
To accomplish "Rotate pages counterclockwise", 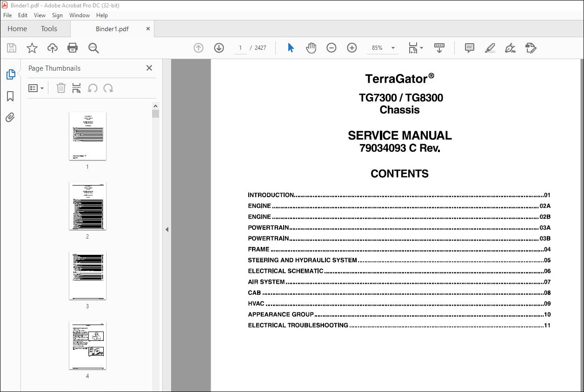I will 93,88.
